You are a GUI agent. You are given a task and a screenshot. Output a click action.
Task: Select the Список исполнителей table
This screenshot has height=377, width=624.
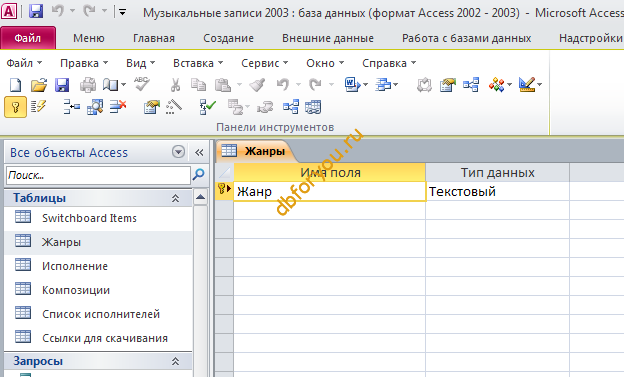98,314
